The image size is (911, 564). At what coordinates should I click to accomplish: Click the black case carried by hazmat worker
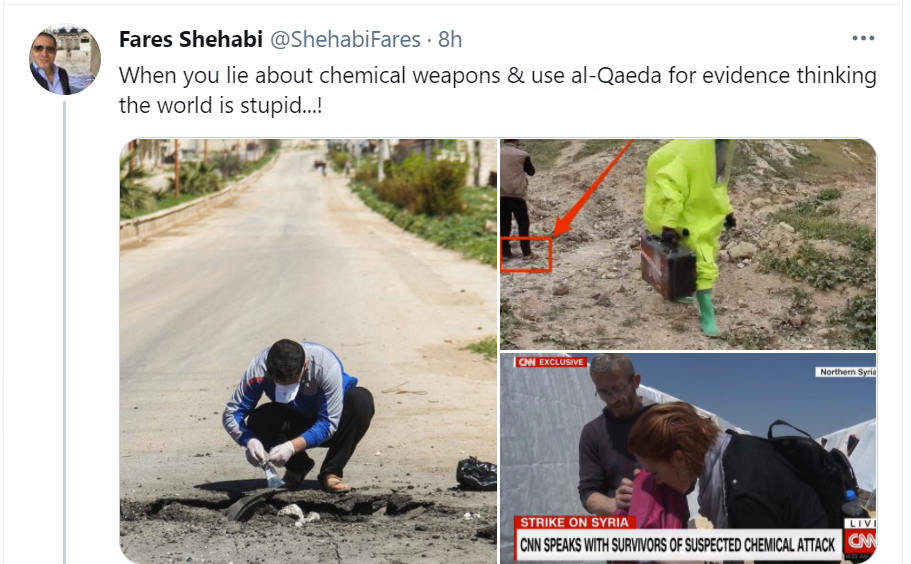668,266
